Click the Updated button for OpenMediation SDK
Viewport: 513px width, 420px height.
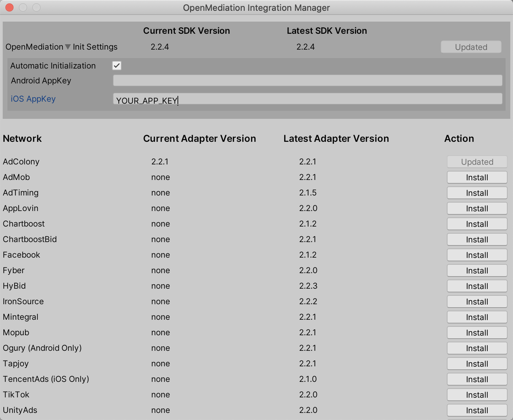471,47
